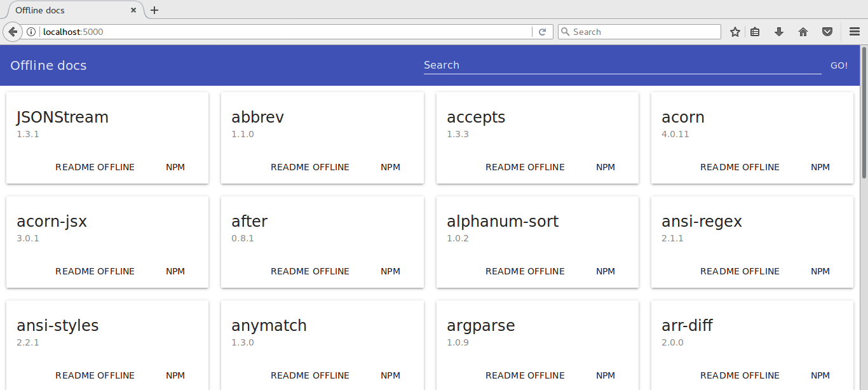
Task: Open README OFFLINE for anymatch
Action: tap(310, 375)
